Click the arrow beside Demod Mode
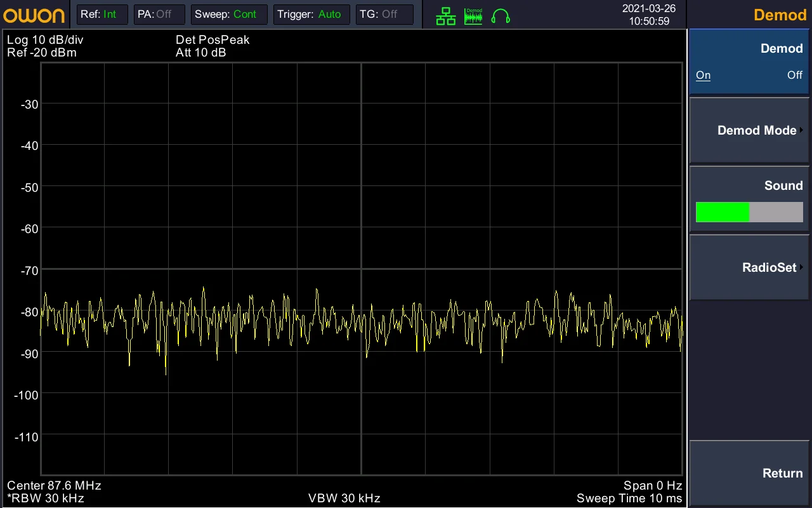812x508 pixels. (802, 130)
